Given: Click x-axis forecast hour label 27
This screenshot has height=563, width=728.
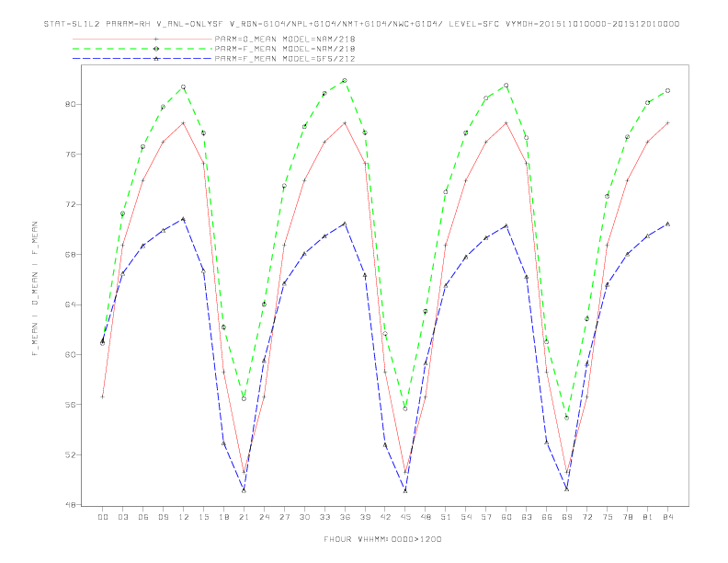Looking at the screenshot, I should tap(284, 517).
